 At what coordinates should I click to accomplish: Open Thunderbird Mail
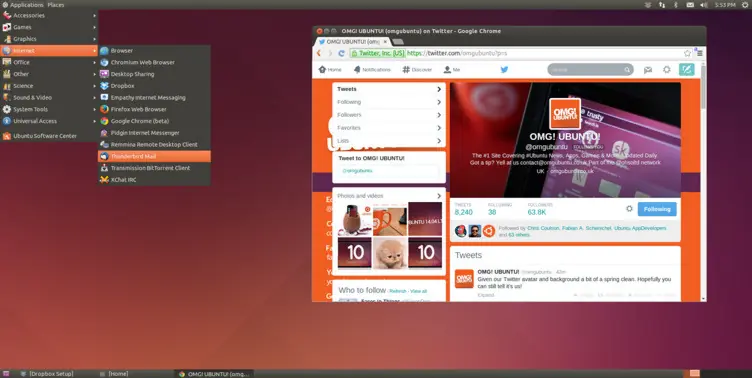click(x=154, y=156)
